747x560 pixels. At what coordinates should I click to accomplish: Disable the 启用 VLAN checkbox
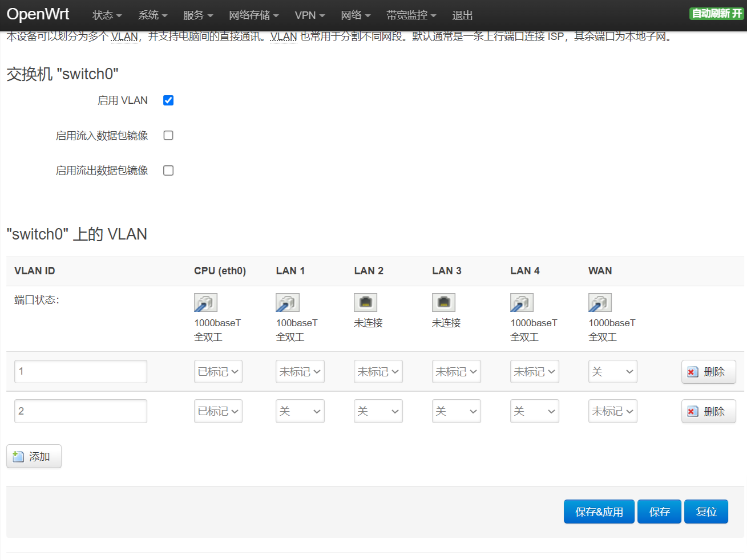tap(168, 100)
